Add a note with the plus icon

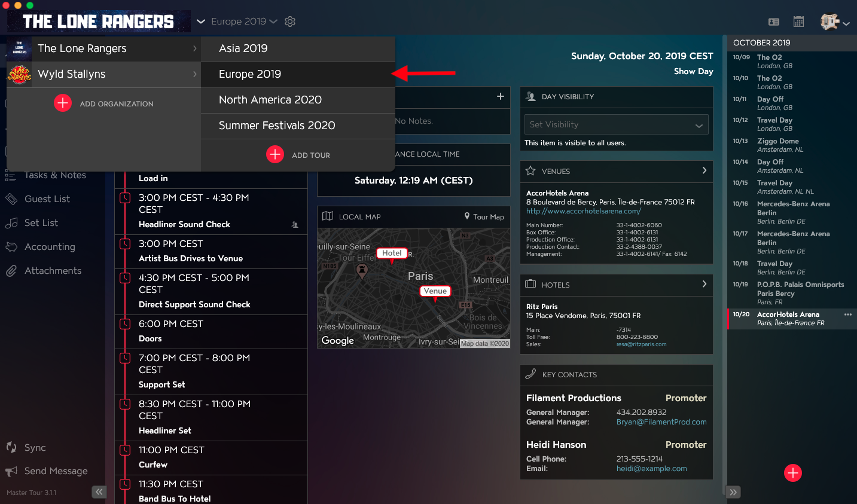point(501,96)
